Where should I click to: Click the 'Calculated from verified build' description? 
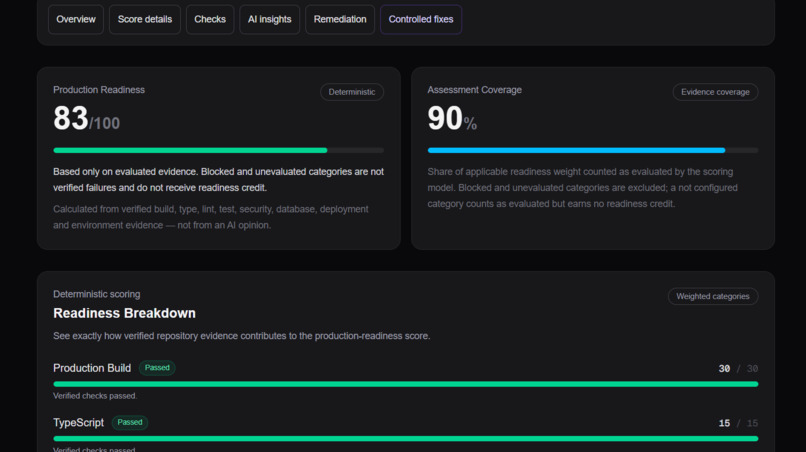[x=211, y=217]
